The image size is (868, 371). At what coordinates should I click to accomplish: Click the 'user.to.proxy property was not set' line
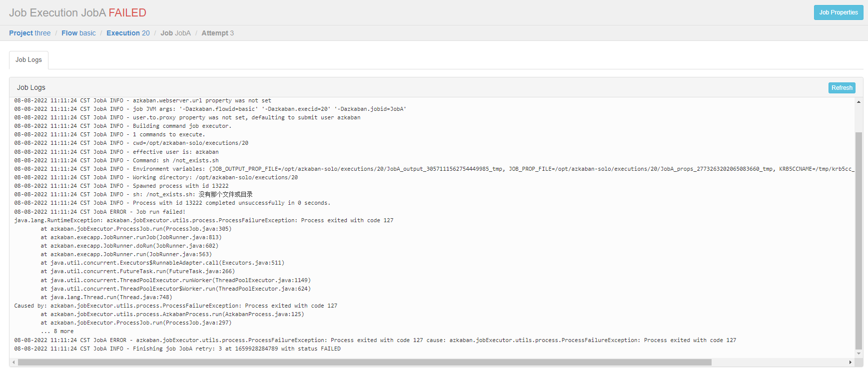point(187,117)
